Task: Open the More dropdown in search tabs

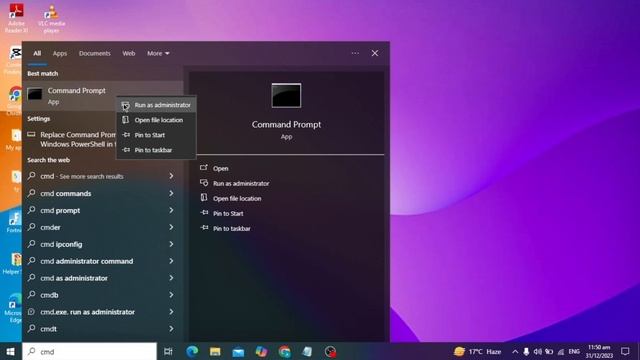Action: (x=158, y=53)
